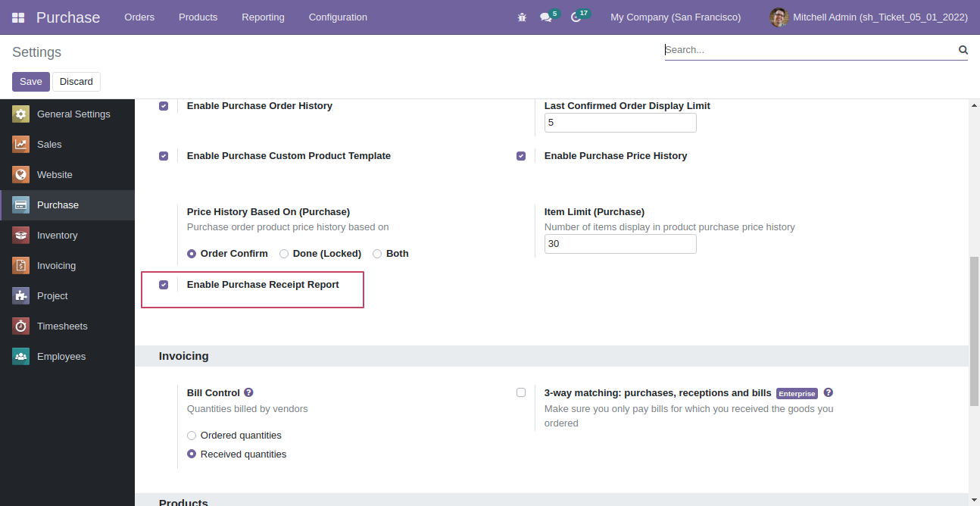Click the settings Search field
Viewport: 980px width, 506px height.
(x=810, y=50)
